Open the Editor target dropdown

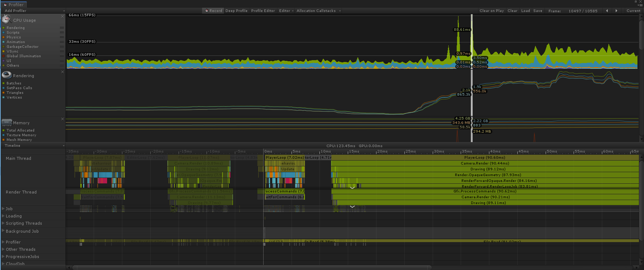[286, 11]
